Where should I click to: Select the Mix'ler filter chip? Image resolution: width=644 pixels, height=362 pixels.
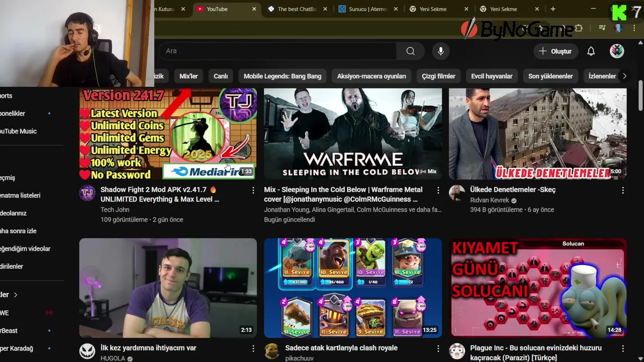point(189,76)
